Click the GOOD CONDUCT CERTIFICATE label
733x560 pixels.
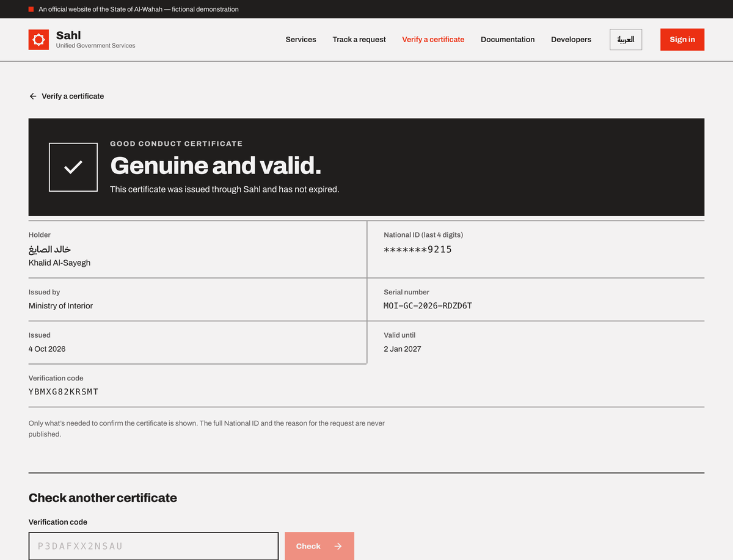click(x=177, y=144)
